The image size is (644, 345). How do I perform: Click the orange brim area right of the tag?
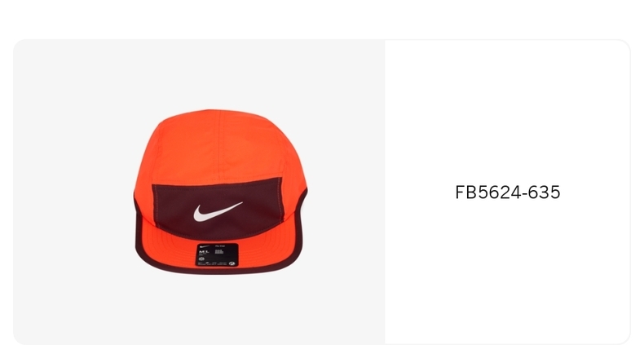pyautogui.click(x=267, y=249)
